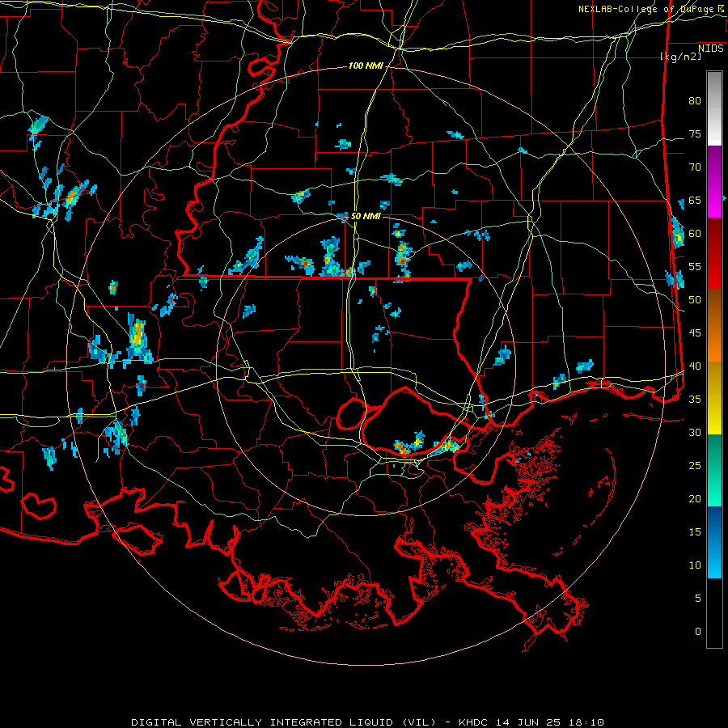The height and width of the screenshot is (728, 728).
Task: Click the 100 NMI range ring label
Action: (x=366, y=66)
